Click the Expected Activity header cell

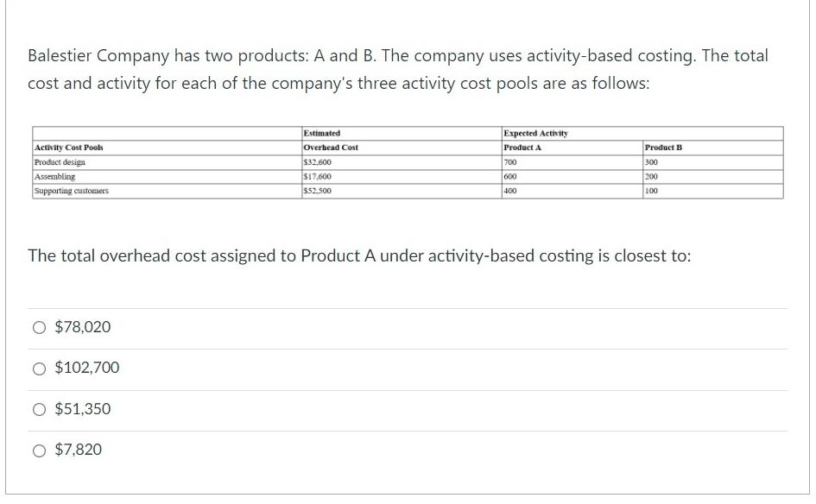pos(642,134)
